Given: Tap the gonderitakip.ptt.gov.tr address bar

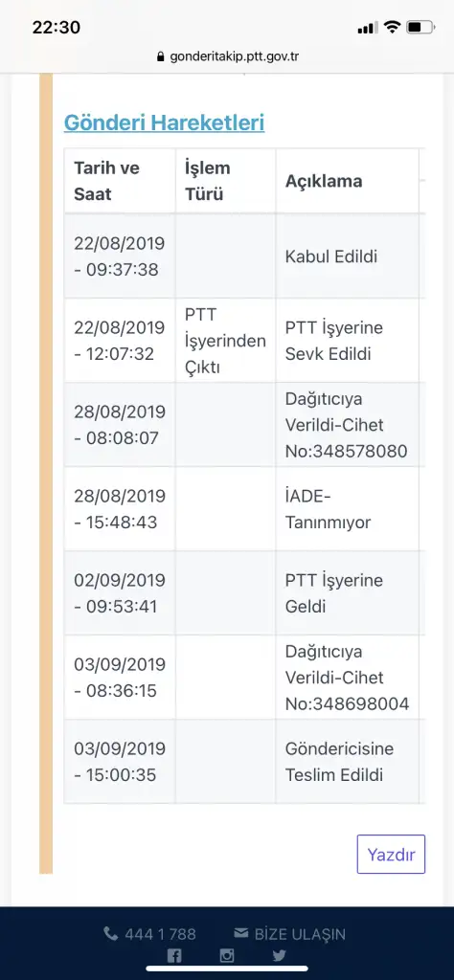Looking at the screenshot, I should (228, 56).
